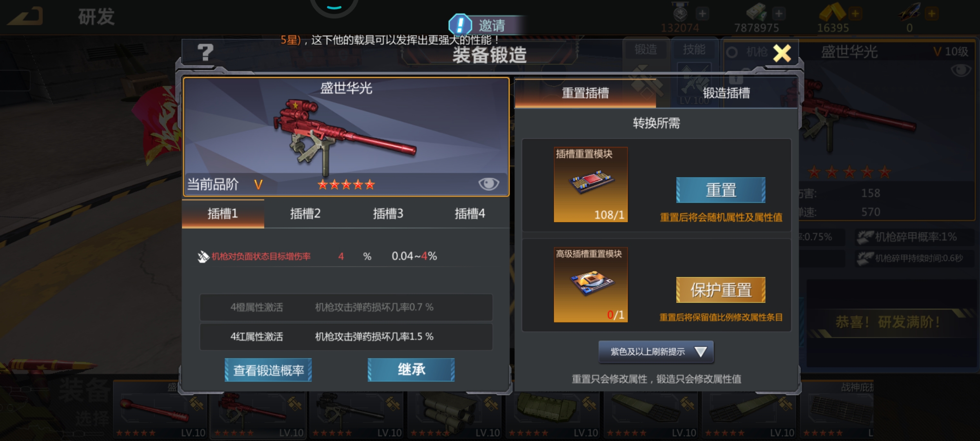Select the 高级插槽重置模块 item icon
The height and width of the screenshot is (441, 980).
(590, 285)
